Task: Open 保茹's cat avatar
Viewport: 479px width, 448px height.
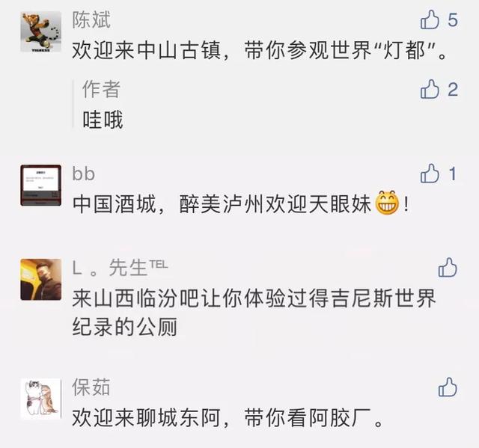Action: 41,399
